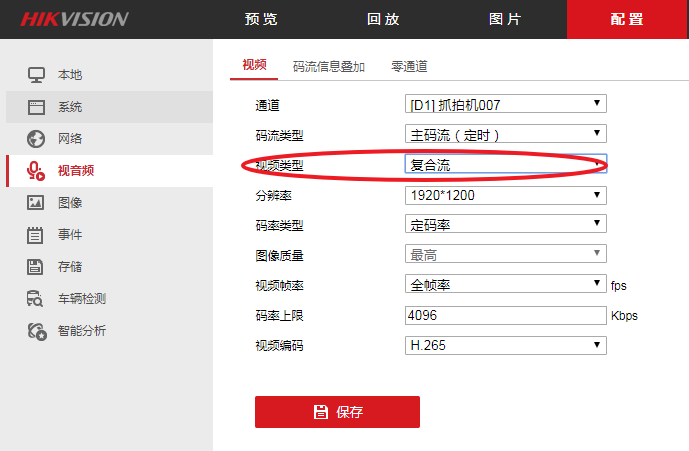Expand the video type (视频类型) dropdown
The width and height of the screenshot is (689, 451).
click(x=505, y=165)
